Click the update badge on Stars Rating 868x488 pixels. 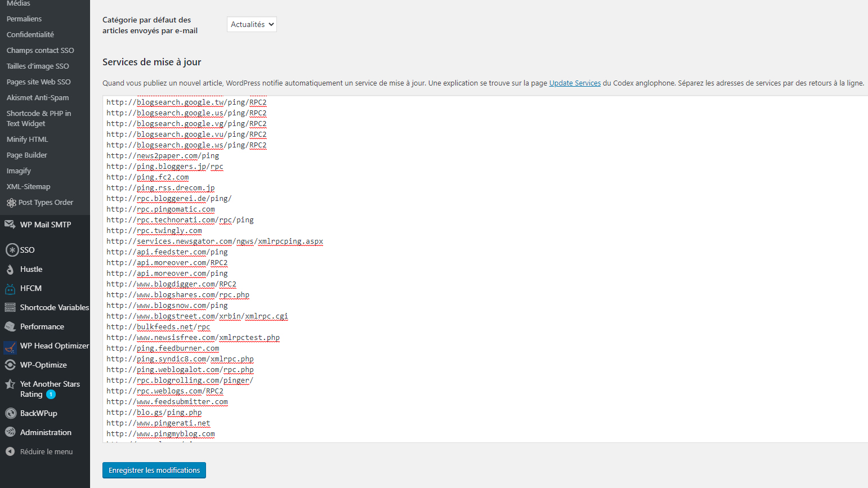click(x=51, y=395)
